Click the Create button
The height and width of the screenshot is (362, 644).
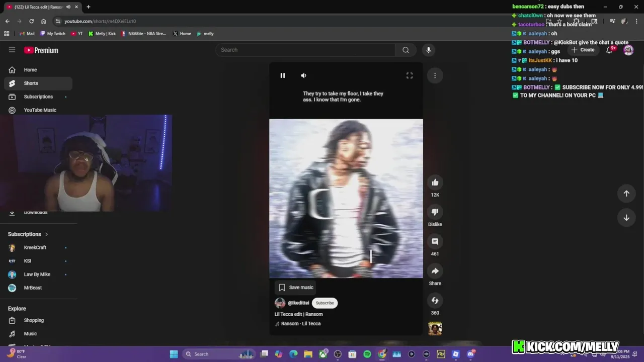(x=583, y=50)
